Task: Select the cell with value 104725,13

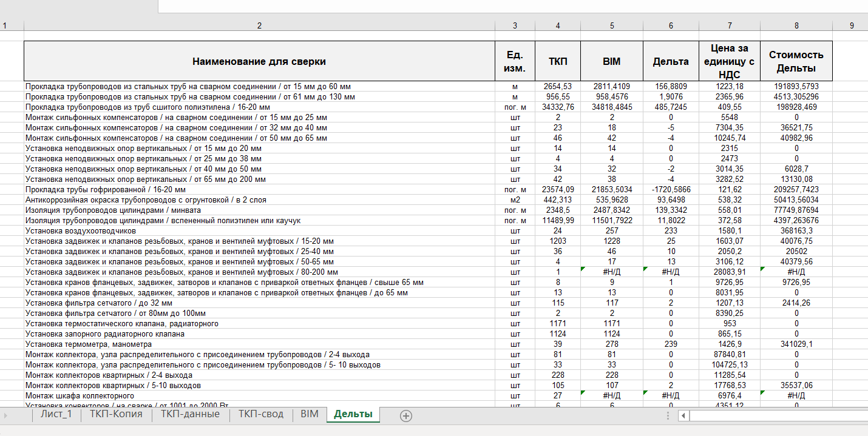Action: [x=730, y=365]
